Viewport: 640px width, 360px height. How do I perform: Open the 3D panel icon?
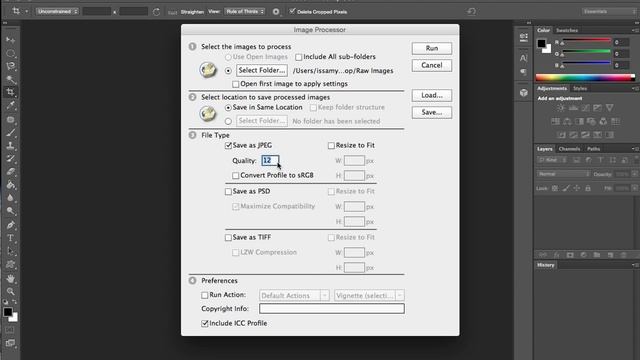524,93
